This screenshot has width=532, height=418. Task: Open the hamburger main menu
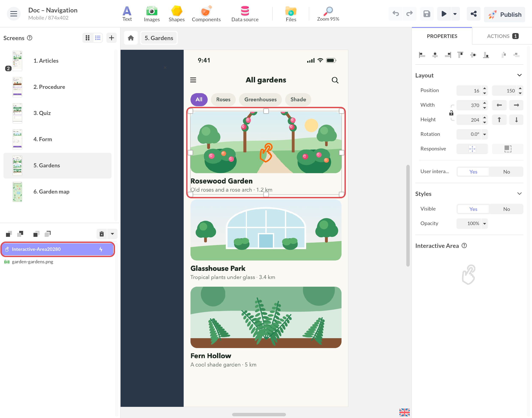14,14
